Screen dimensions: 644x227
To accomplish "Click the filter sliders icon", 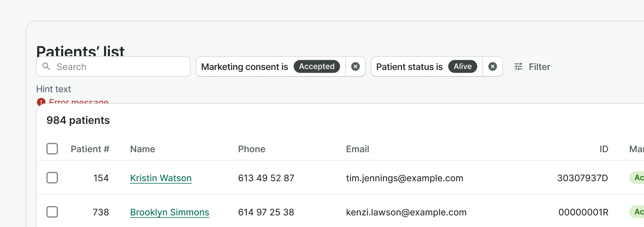I will [518, 66].
